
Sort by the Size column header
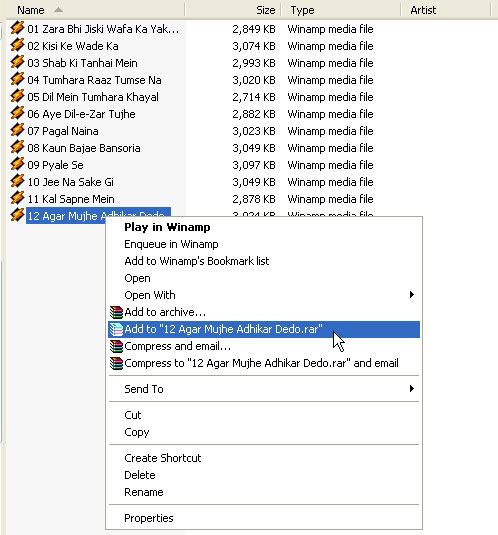click(233, 10)
